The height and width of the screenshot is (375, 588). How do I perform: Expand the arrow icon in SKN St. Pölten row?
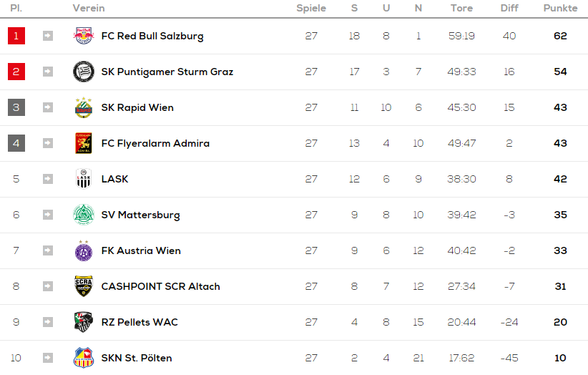point(48,358)
